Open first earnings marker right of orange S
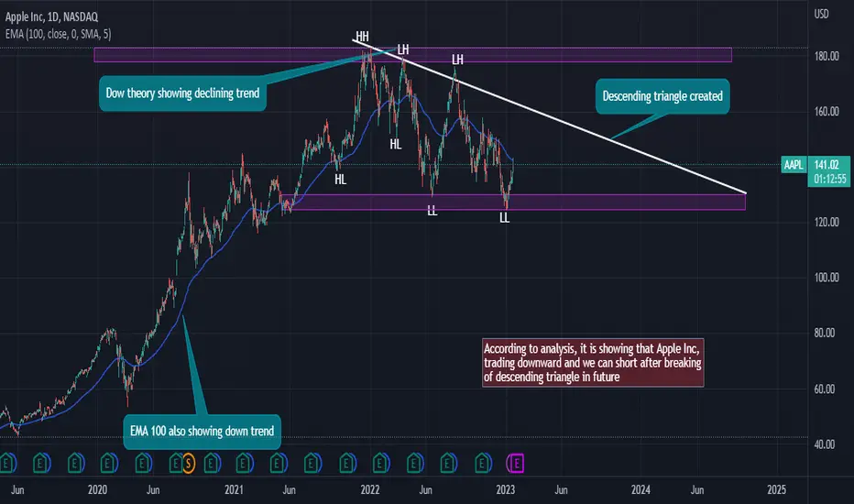This screenshot has height=504, width=854. 212,464
